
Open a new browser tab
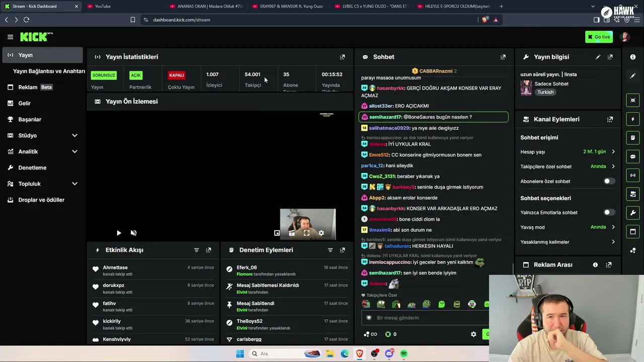pyautogui.click(x=501, y=6)
